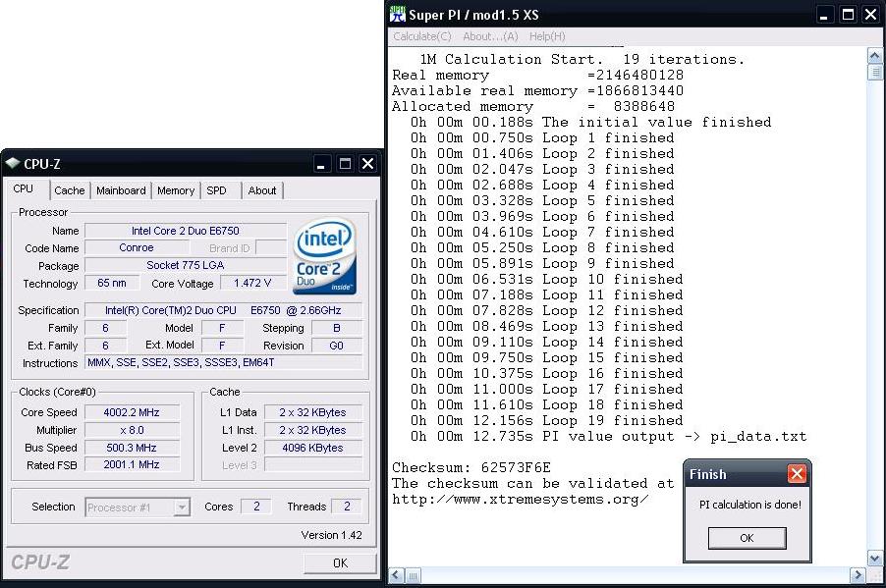886x588 pixels.
Task: Click OK in the Finish dialog
Action: point(747,538)
